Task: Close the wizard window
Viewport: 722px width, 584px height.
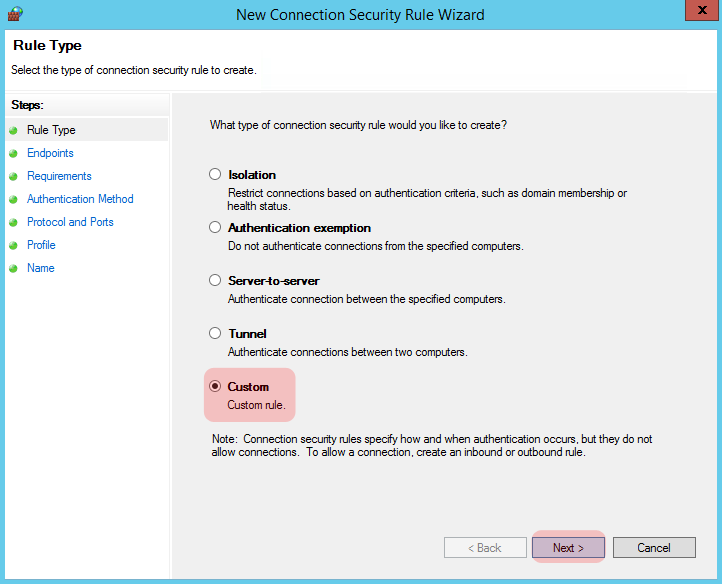Action: (702, 10)
